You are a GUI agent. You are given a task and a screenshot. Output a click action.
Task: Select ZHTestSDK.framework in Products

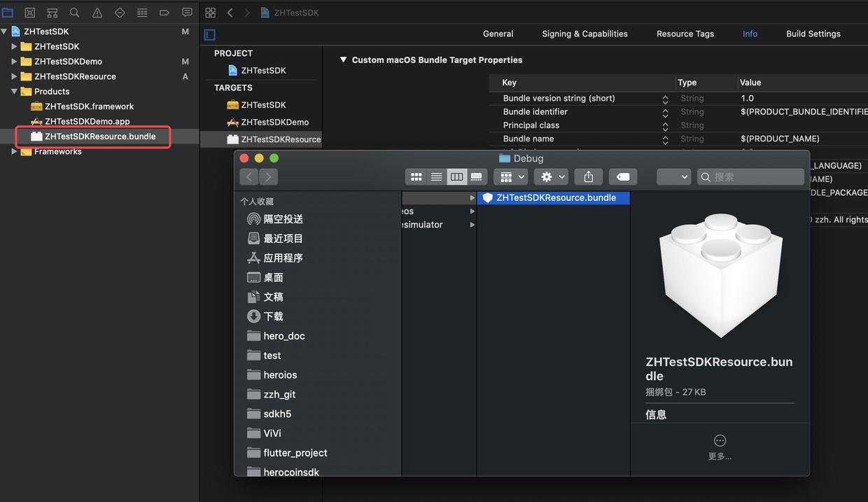pos(89,106)
